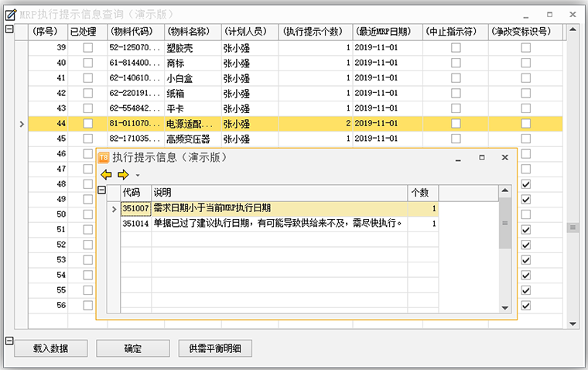Click the (最近MRP日期) column header
This screenshot has width=588, height=370.
[x=388, y=32]
